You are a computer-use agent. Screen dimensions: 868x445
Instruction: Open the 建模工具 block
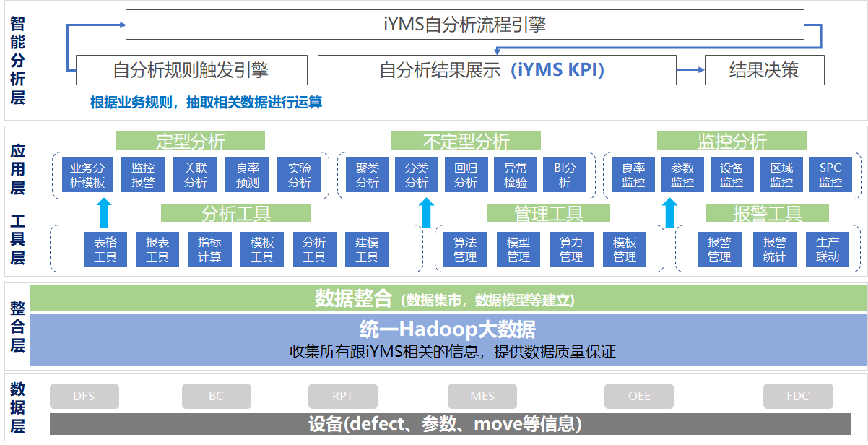367,249
